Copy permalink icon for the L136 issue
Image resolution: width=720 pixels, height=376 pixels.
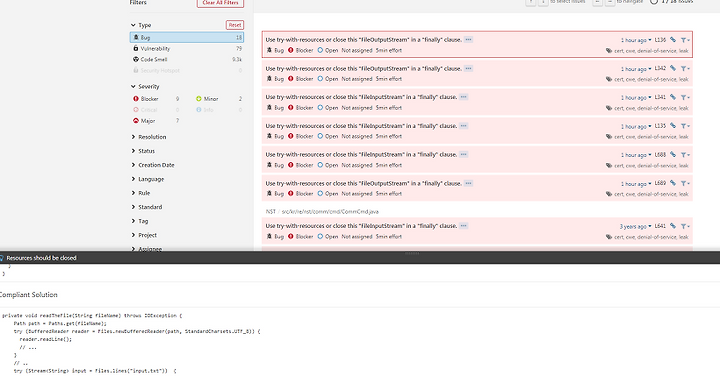point(673,40)
